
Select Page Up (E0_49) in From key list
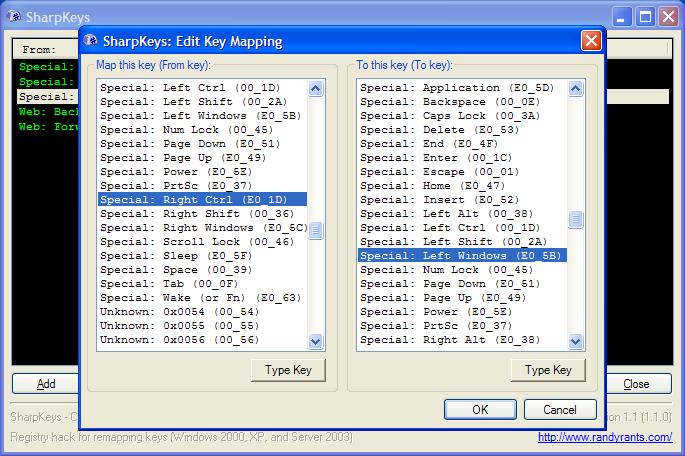(202, 158)
